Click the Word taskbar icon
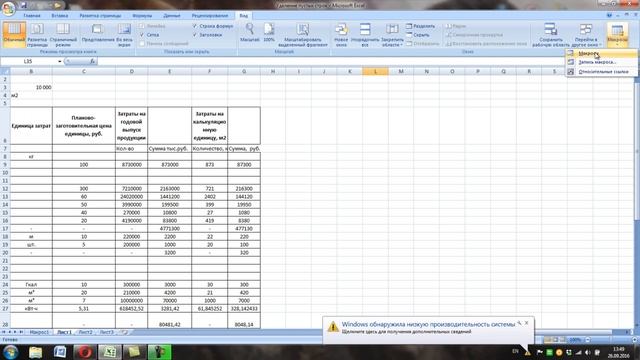 click(60, 352)
